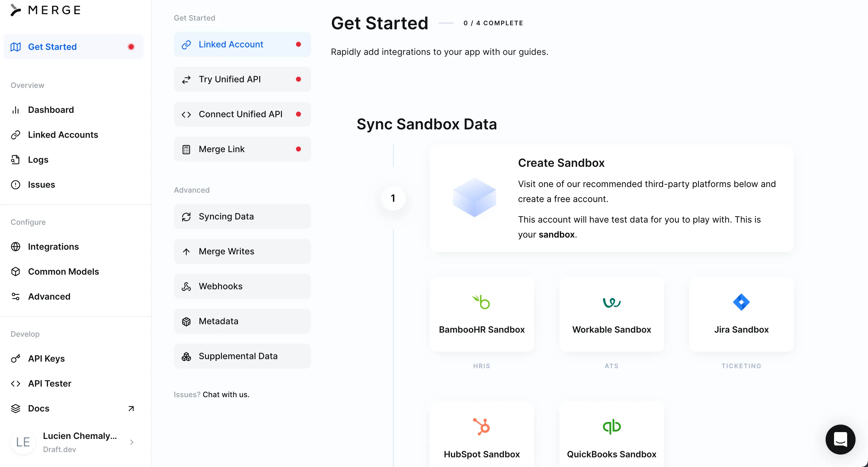Open the Dashboard page

pos(51,110)
